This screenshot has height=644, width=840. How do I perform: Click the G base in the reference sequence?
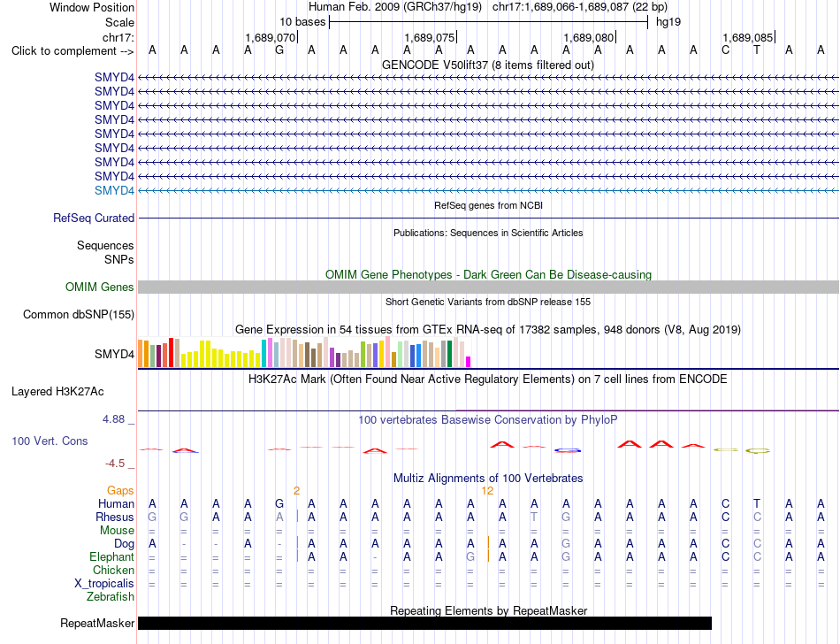pyautogui.click(x=279, y=50)
